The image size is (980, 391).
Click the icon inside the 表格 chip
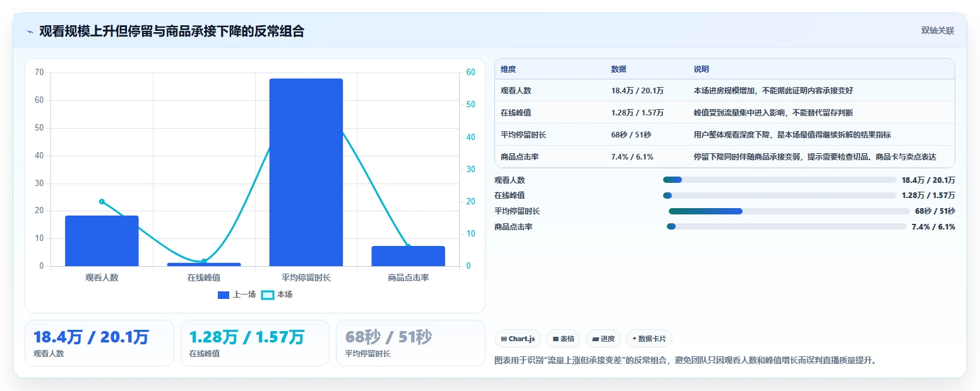click(x=556, y=339)
